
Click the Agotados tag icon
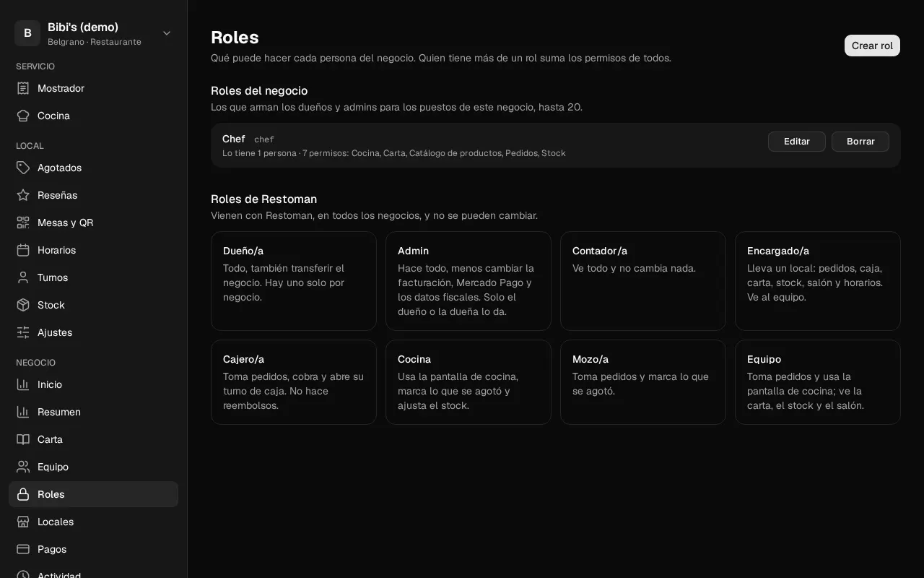pyautogui.click(x=23, y=168)
